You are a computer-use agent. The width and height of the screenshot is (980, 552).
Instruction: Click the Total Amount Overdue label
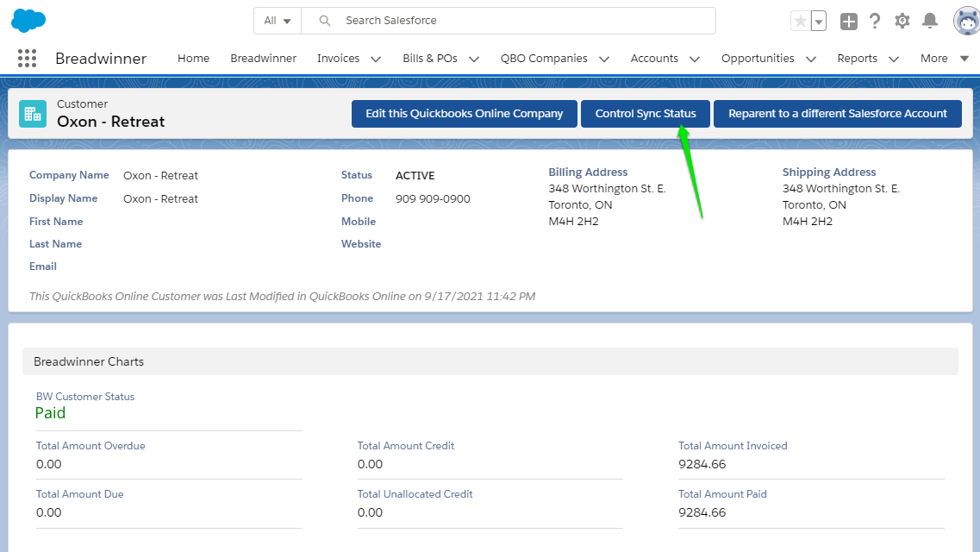(91, 446)
